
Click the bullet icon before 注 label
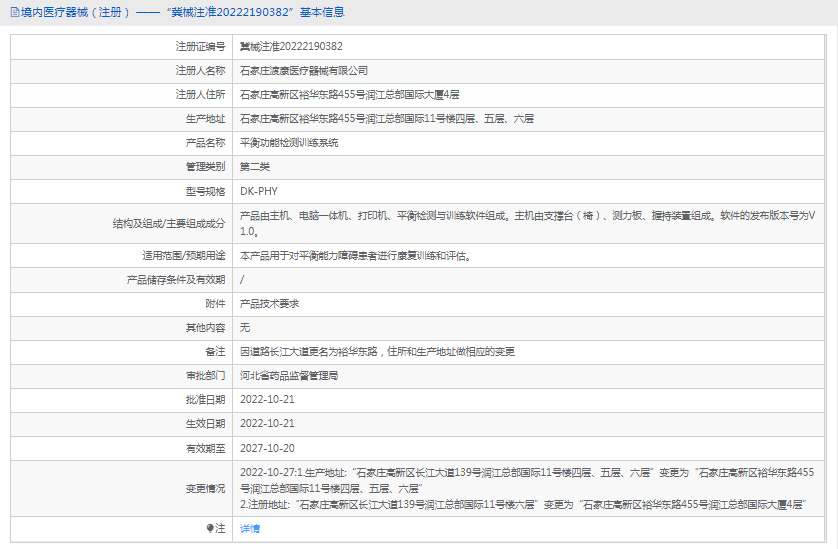pyautogui.click(x=210, y=528)
